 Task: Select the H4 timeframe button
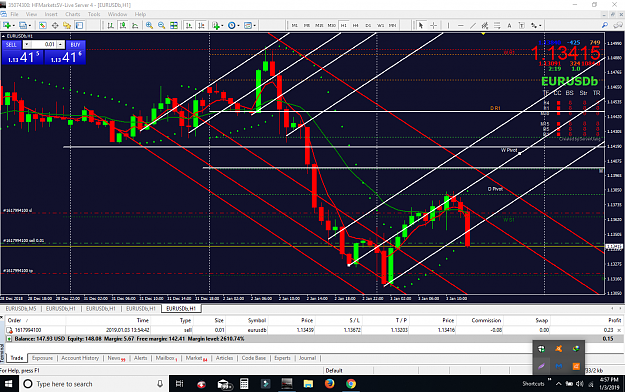356,26
